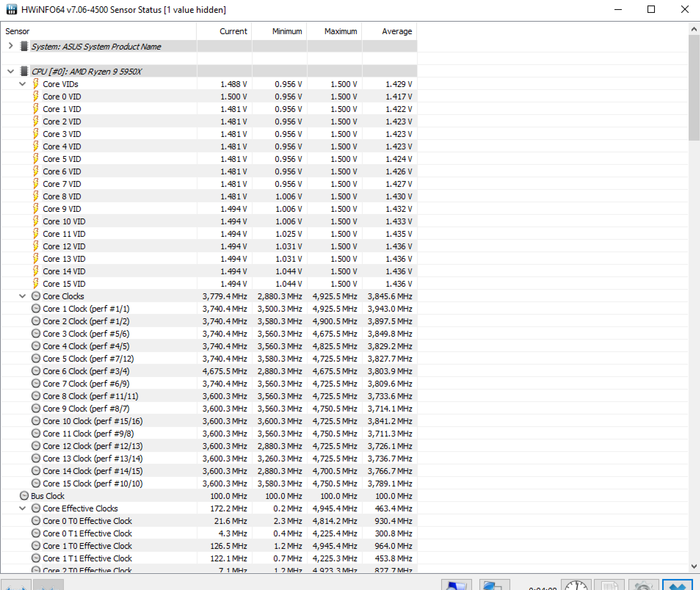This screenshot has height=590, width=700.
Task: Click the clock icon of Core 12 Clock (perf #12/13)
Action: [36, 446]
